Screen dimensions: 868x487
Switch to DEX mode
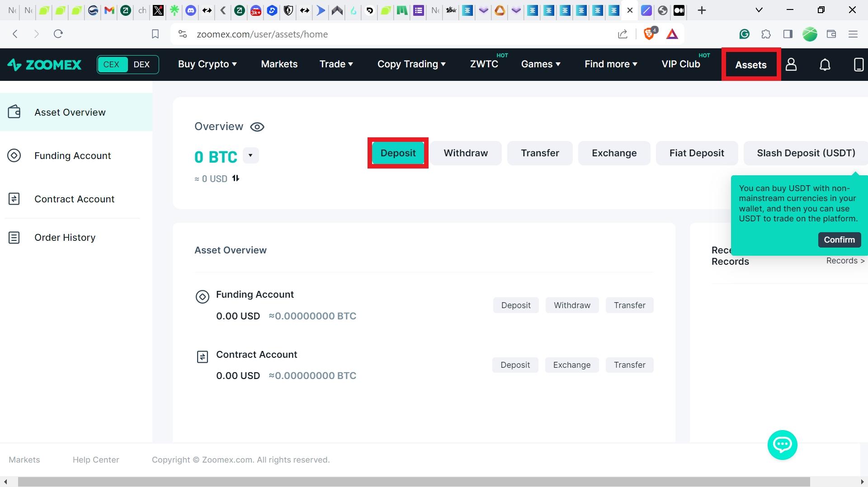[142, 64]
